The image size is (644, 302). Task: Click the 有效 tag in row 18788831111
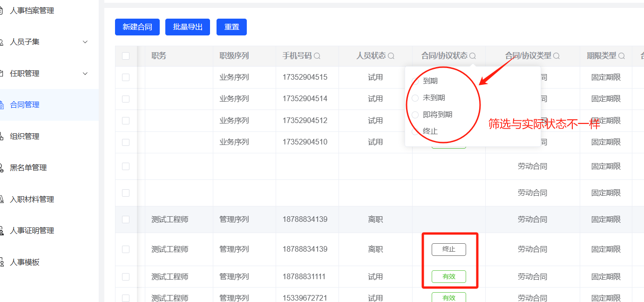[x=449, y=277]
